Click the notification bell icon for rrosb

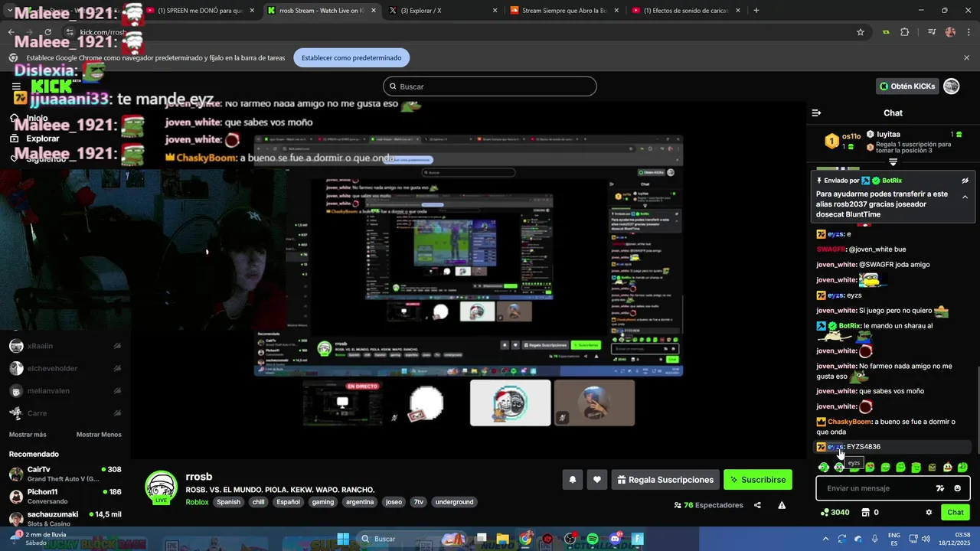[572, 480]
